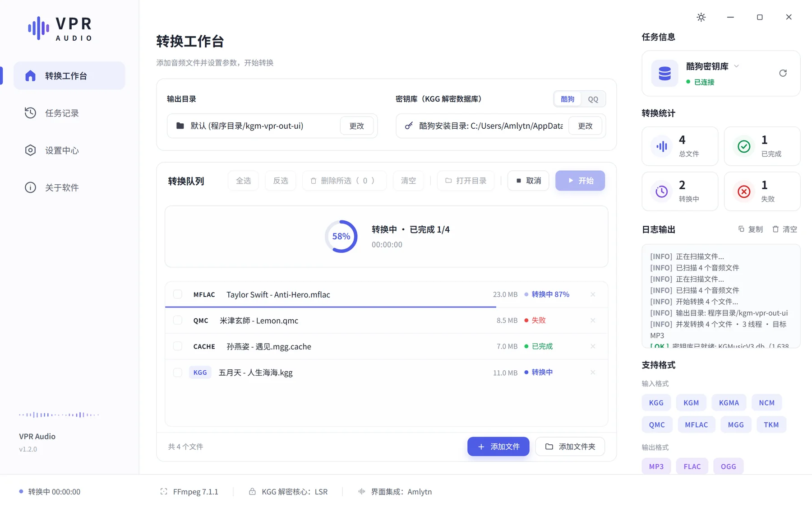Click the 已完成 green checkmark icon
Screen dimensions: 812x508
pos(744,146)
